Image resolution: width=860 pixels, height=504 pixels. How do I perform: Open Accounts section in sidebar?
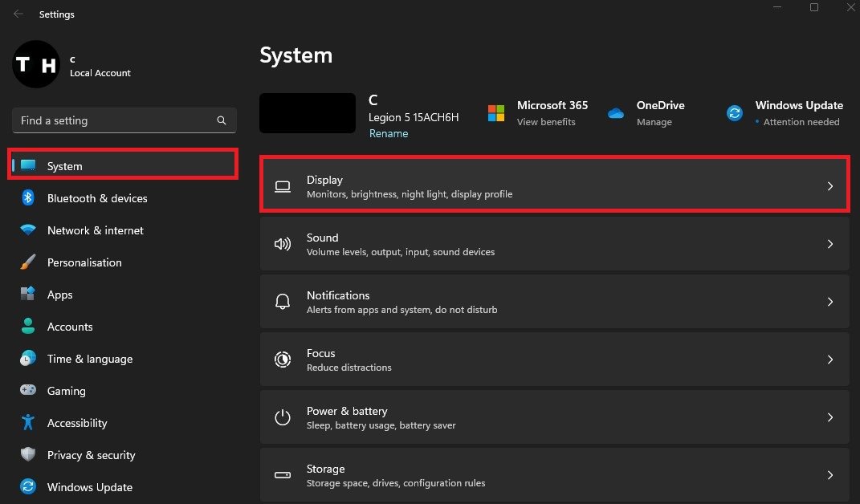(70, 327)
